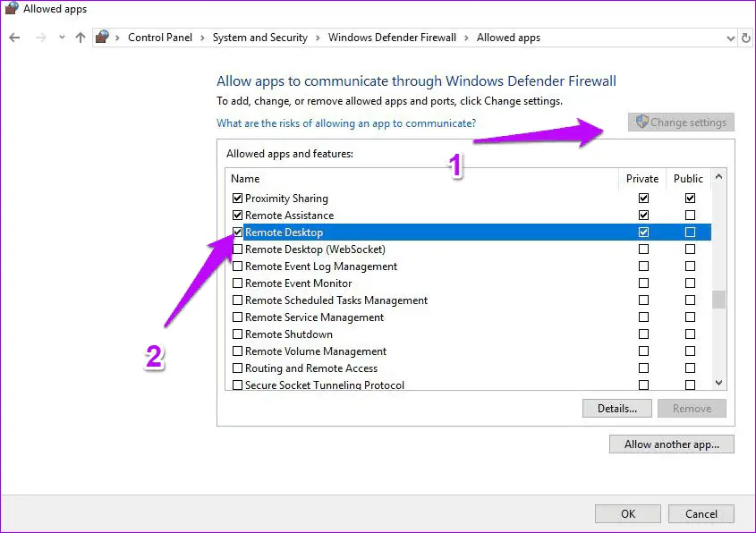Open the chevron after System and Security
The height and width of the screenshot is (533, 756).
pyautogui.click(x=318, y=38)
